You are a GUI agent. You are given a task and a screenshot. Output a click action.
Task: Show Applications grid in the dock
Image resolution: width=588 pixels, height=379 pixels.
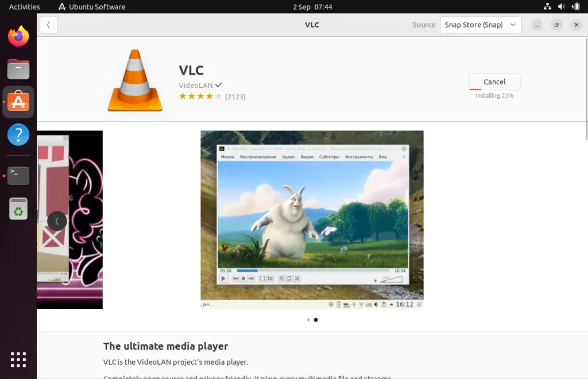tap(18, 359)
